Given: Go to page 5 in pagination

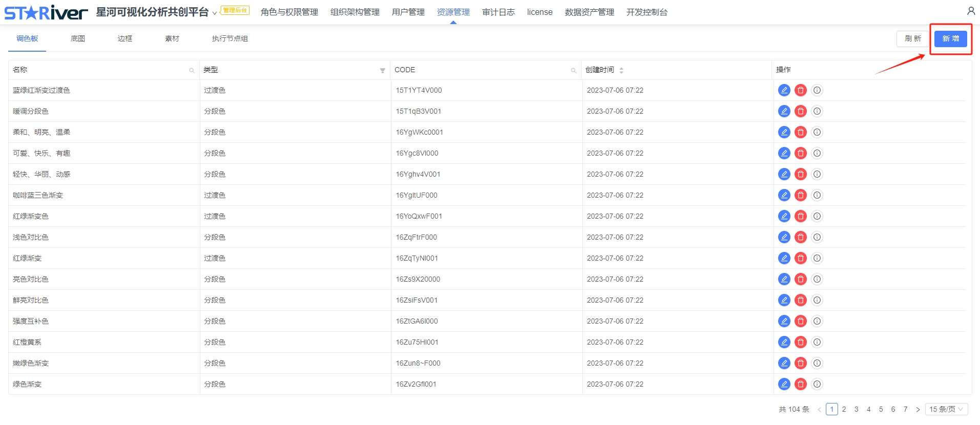Looking at the screenshot, I should [881, 409].
